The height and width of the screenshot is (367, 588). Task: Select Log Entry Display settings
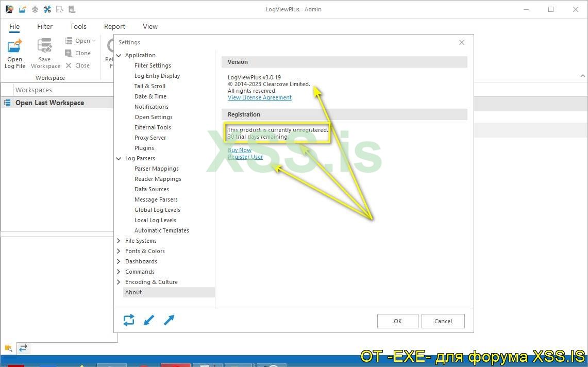[x=157, y=76]
